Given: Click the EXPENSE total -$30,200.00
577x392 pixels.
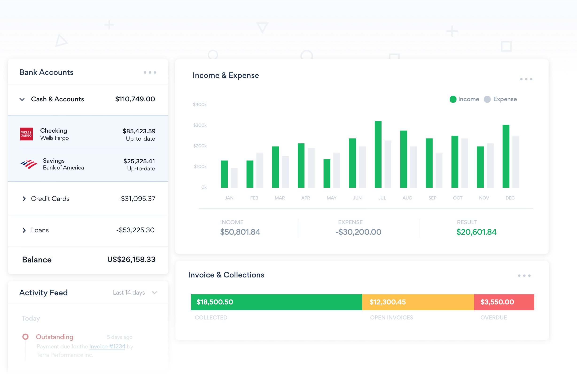Looking at the screenshot, I should tap(358, 232).
